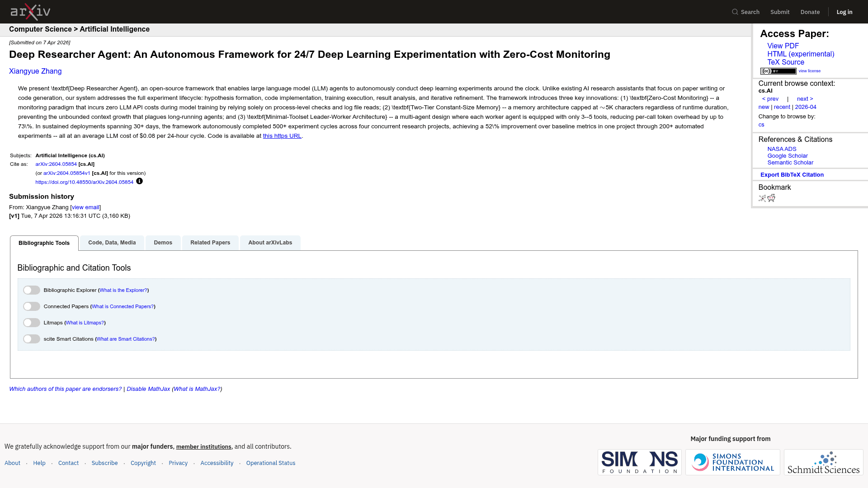Click Export BibTeX Citation
Screen dimensions: 868x488
pyautogui.click(x=792, y=175)
